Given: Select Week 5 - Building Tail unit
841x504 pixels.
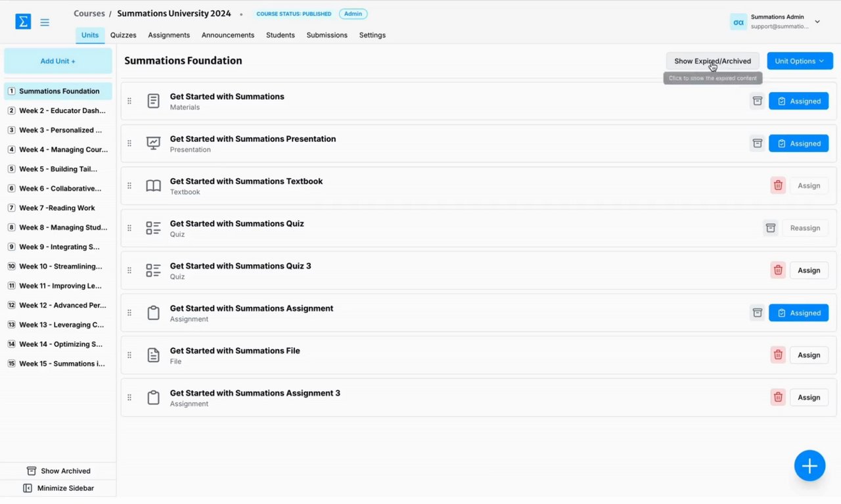Looking at the screenshot, I should tap(58, 169).
